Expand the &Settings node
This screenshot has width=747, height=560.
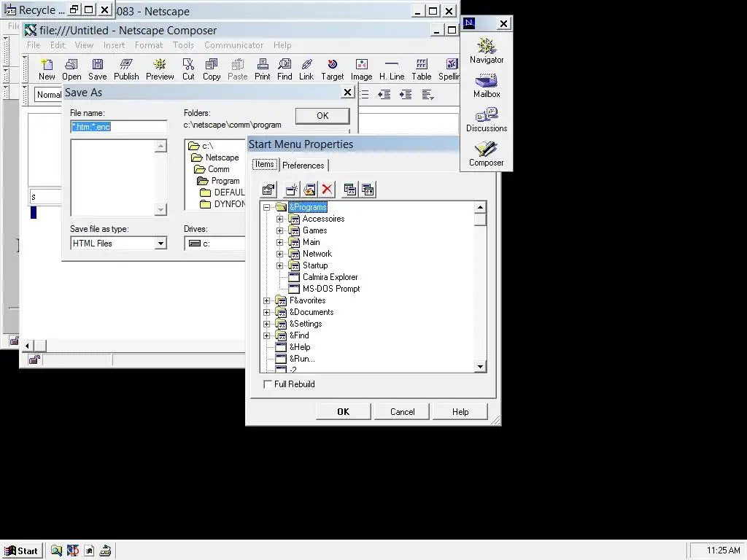[x=267, y=324]
